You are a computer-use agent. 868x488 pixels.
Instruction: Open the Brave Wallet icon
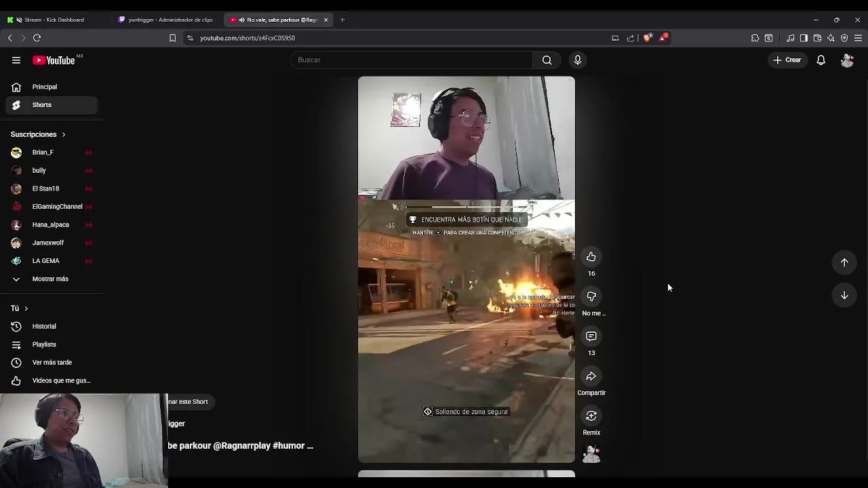pos(817,38)
